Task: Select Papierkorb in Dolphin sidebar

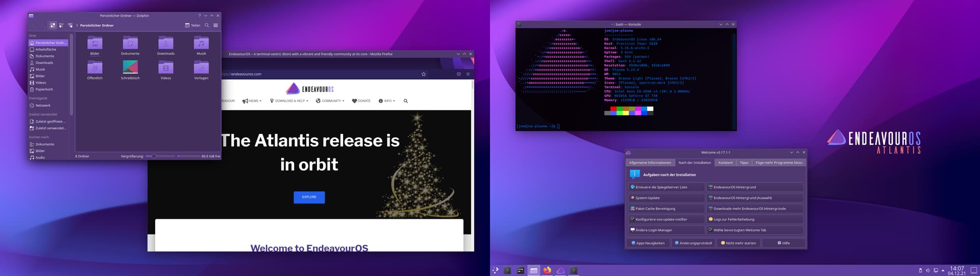Action: click(x=48, y=89)
